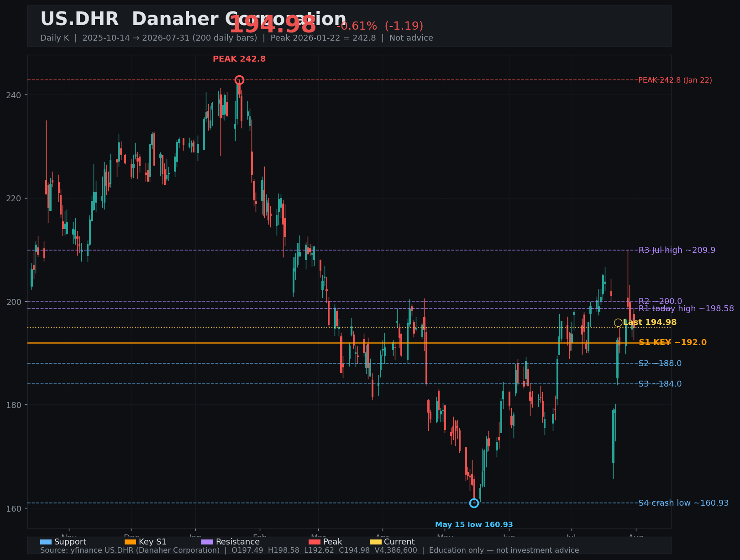This screenshot has height=560, width=740.
Task: Select the Current legend label
Action: click(399, 542)
